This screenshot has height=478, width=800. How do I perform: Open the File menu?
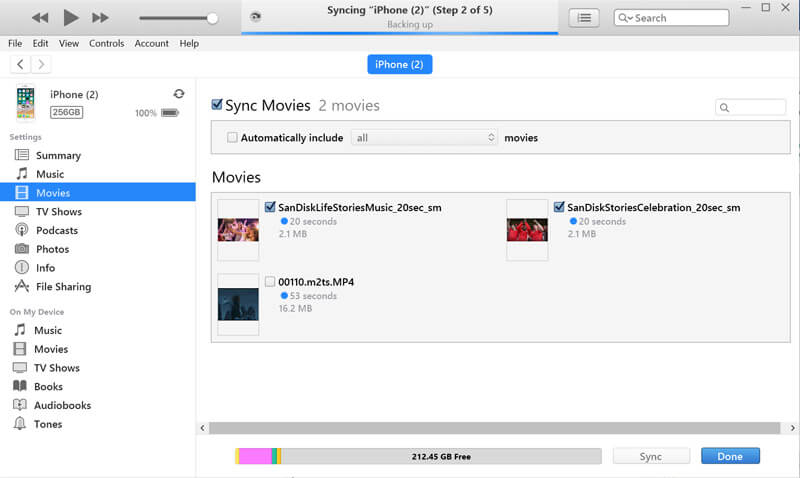coord(15,43)
